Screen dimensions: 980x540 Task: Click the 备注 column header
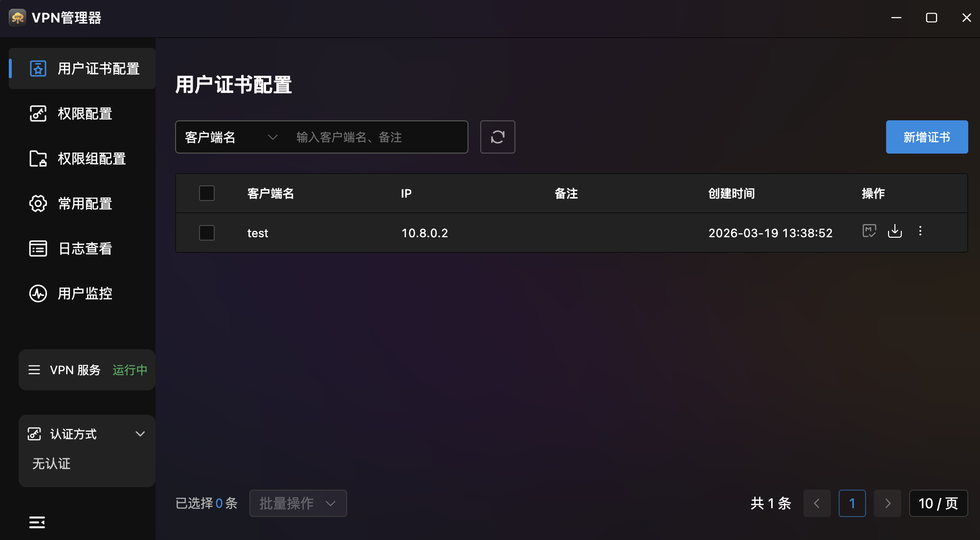click(x=566, y=193)
